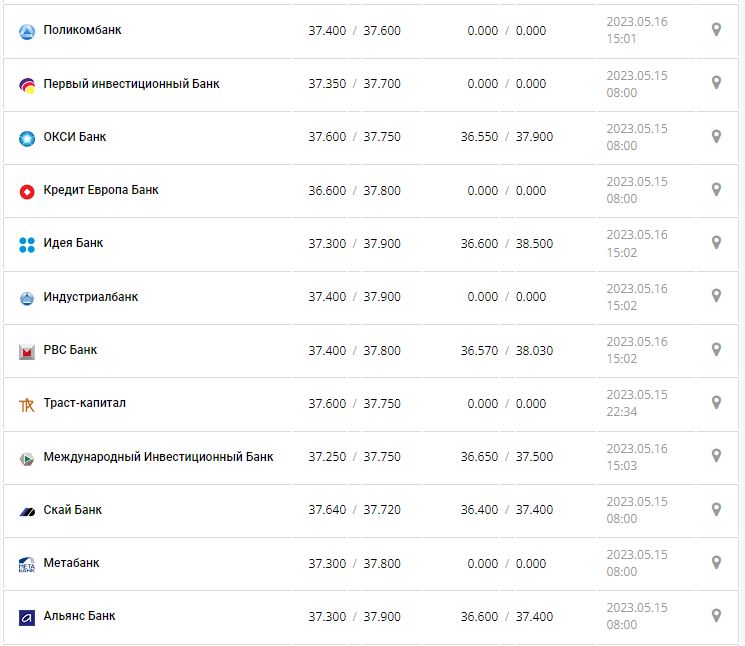The height and width of the screenshot is (646, 745).
Task: Open map pin for Метабанк row
Action: tap(716, 562)
